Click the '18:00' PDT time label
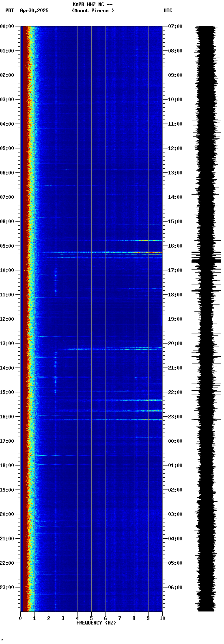 tap(7, 466)
